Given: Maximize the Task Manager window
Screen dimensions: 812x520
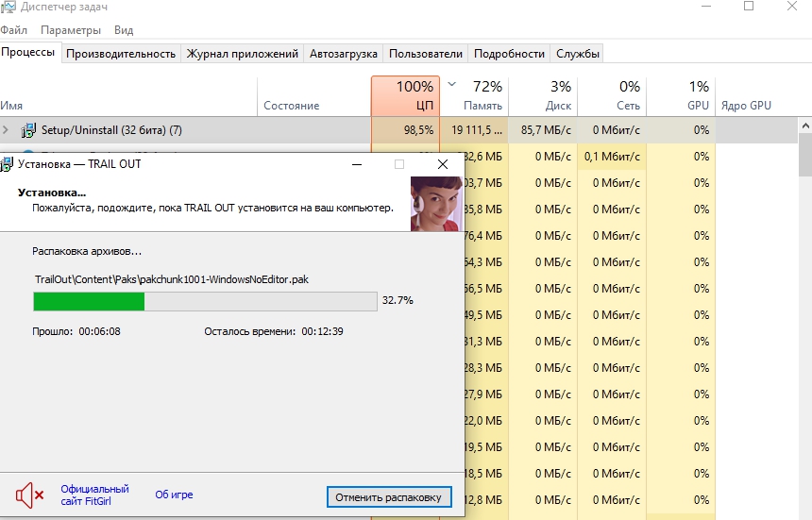Looking at the screenshot, I should (x=749, y=7).
